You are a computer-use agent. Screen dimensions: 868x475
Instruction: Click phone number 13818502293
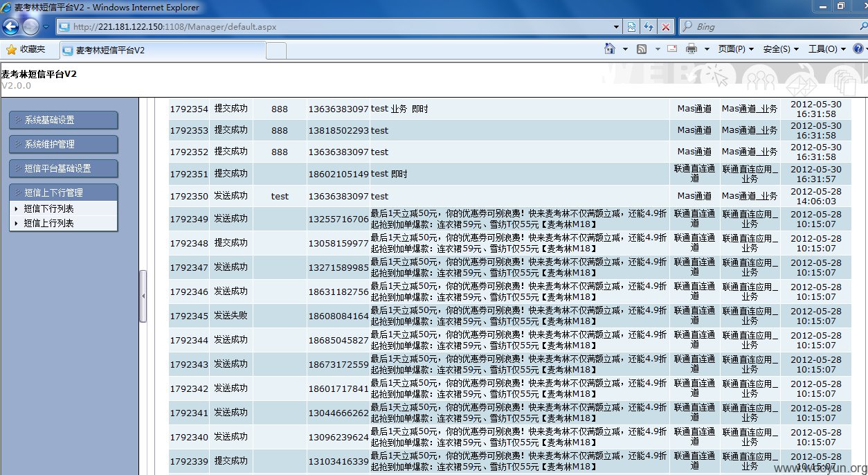[338, 130]
